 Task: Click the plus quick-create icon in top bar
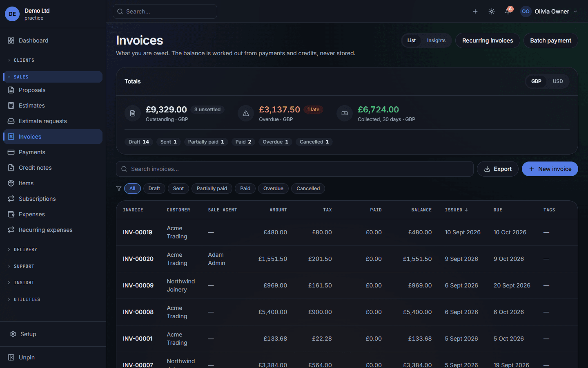(x=475, y=11)
